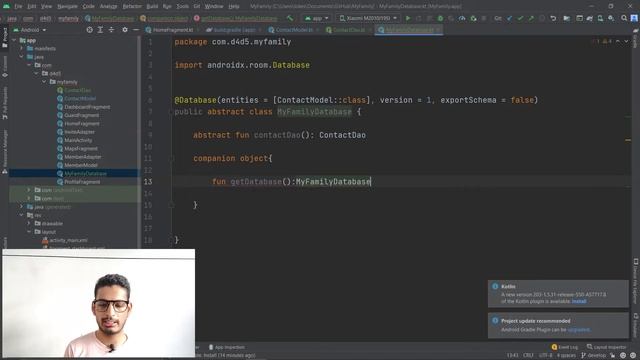
Task: Open the Refactor menu
Action: [x=132, y=7]
